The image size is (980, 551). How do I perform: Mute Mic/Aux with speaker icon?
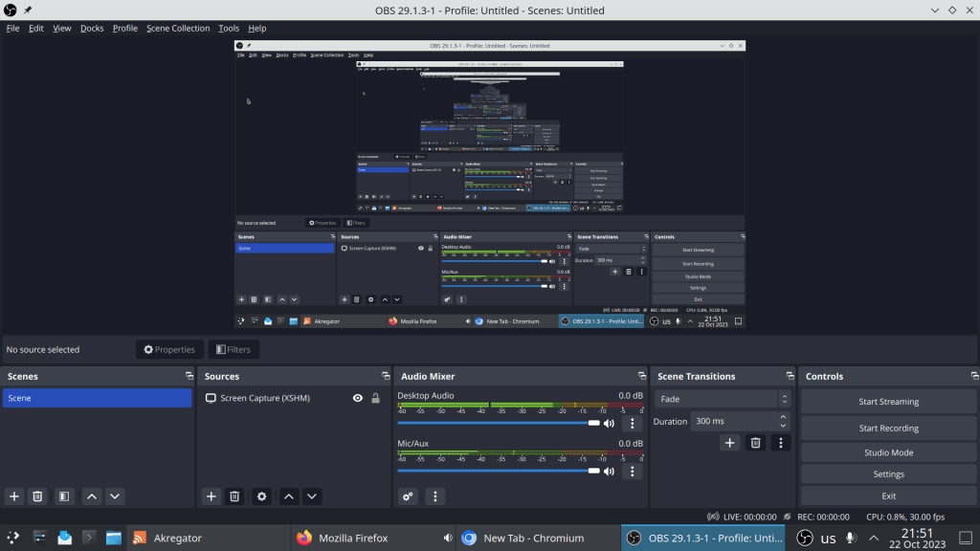click(x=609, y=472)
